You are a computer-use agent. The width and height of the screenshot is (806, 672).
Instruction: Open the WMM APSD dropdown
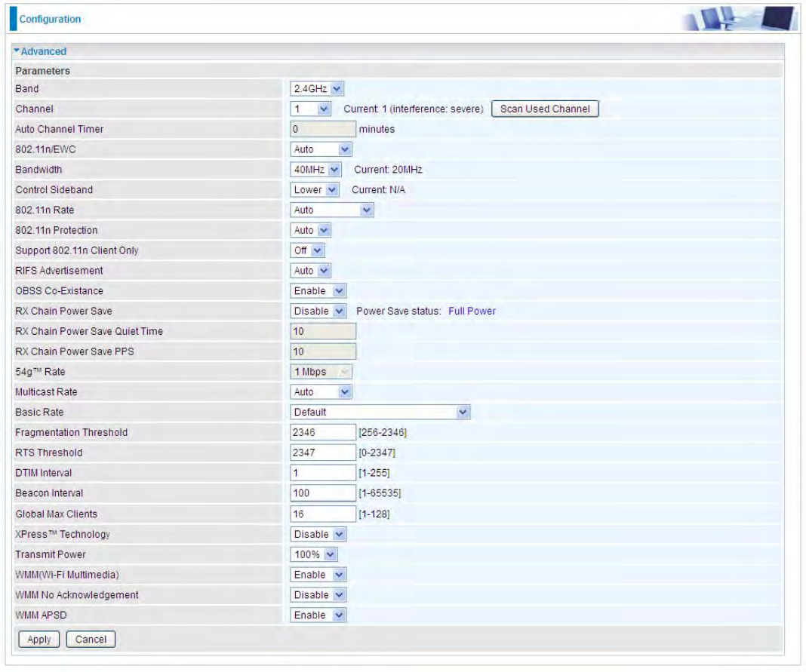pos(318,615)
